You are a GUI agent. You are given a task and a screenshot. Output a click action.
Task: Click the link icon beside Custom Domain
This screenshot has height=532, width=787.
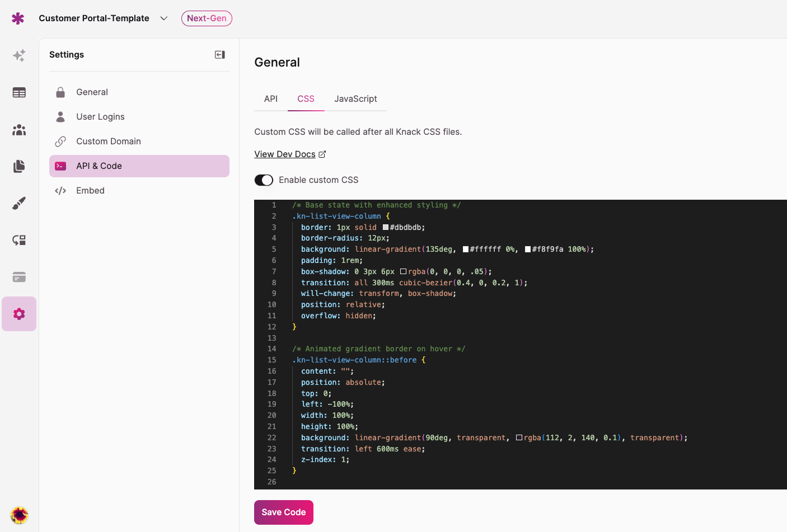click(60, 142)
